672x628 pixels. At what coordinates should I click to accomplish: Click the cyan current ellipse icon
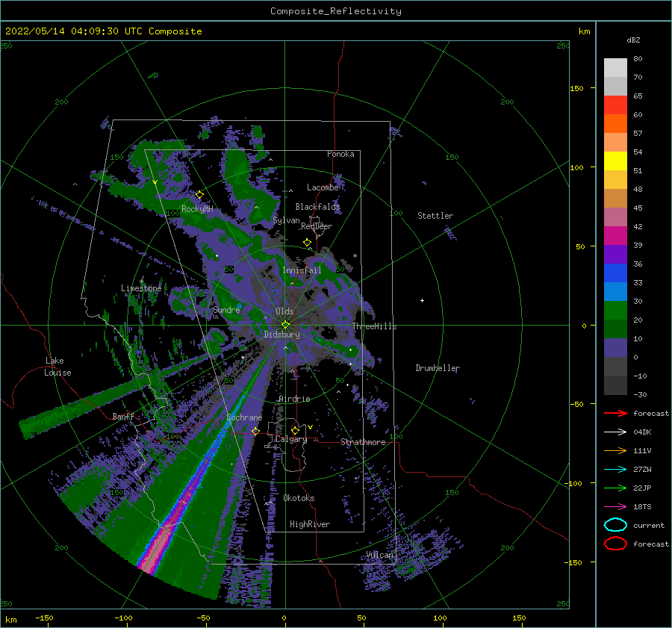(x=615, y=525)
